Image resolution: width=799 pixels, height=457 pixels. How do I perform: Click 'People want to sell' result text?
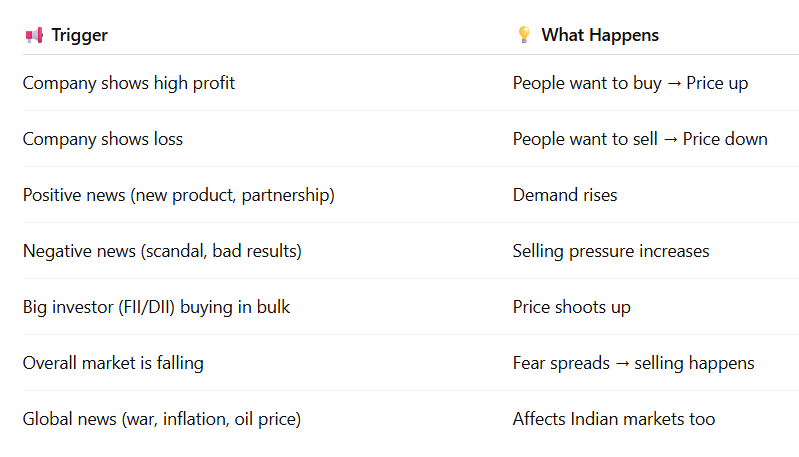(585, 139)
